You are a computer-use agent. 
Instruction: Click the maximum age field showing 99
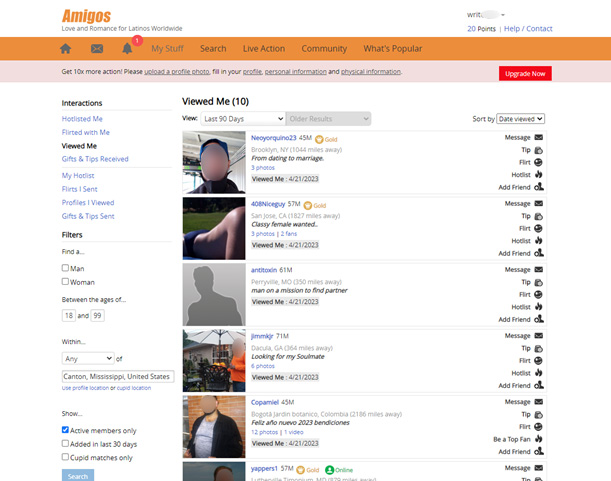pos(97,315)
